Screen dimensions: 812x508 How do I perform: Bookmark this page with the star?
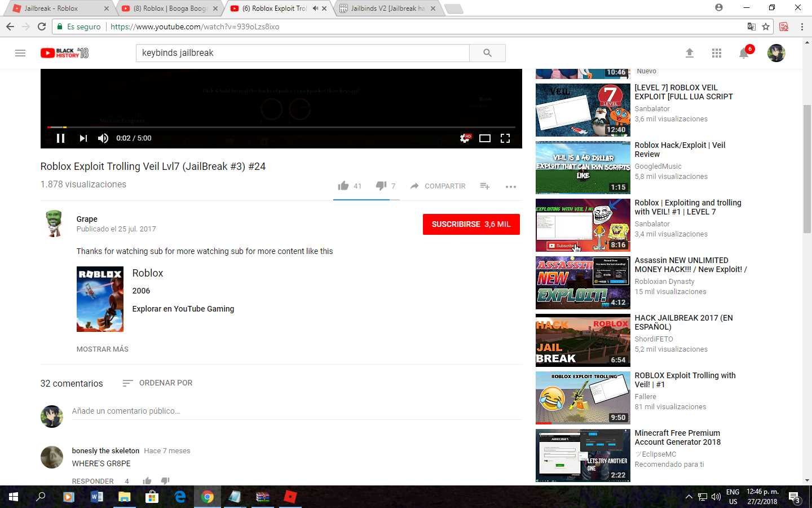[x=766, y=27]
